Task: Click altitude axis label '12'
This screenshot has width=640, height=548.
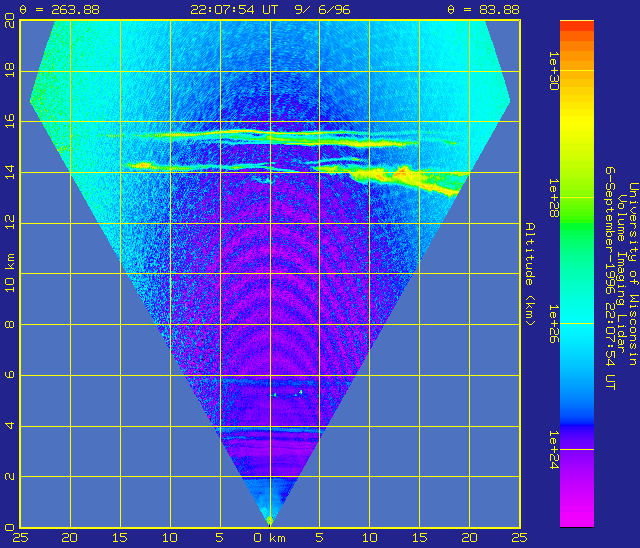Action: (10, 222)
